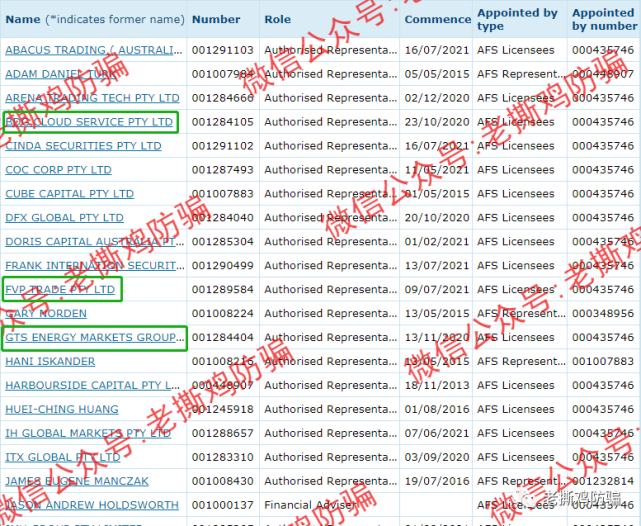Sort by Commence column header

coord(438,19)
